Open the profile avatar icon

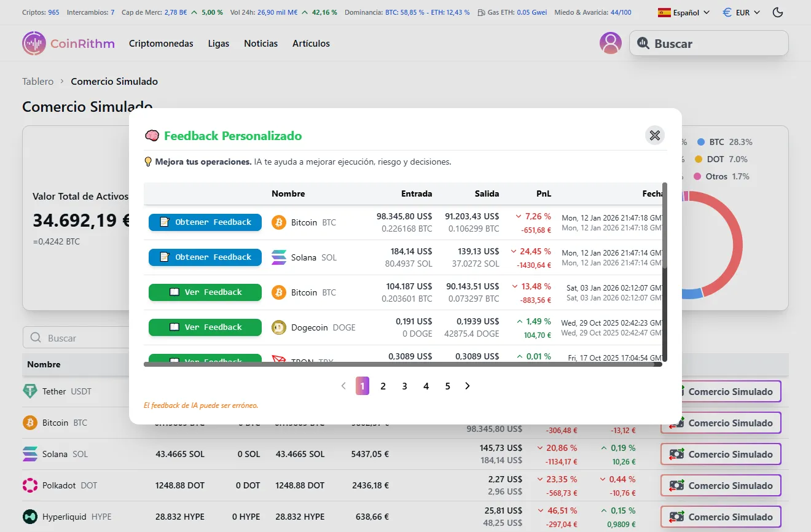pos(610,43)
